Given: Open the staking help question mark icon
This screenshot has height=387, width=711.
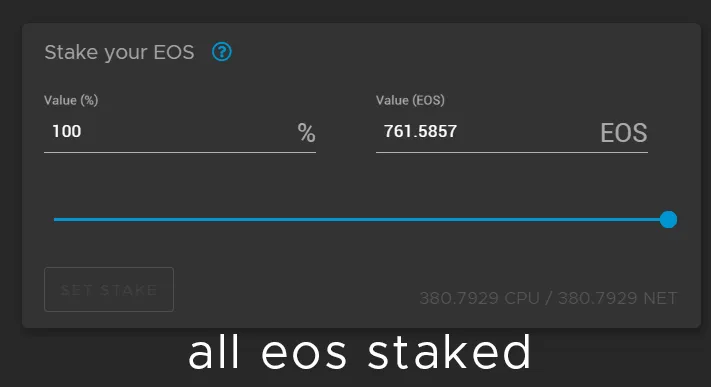Looking at the screenshot, I should click(x=222, y=52).
